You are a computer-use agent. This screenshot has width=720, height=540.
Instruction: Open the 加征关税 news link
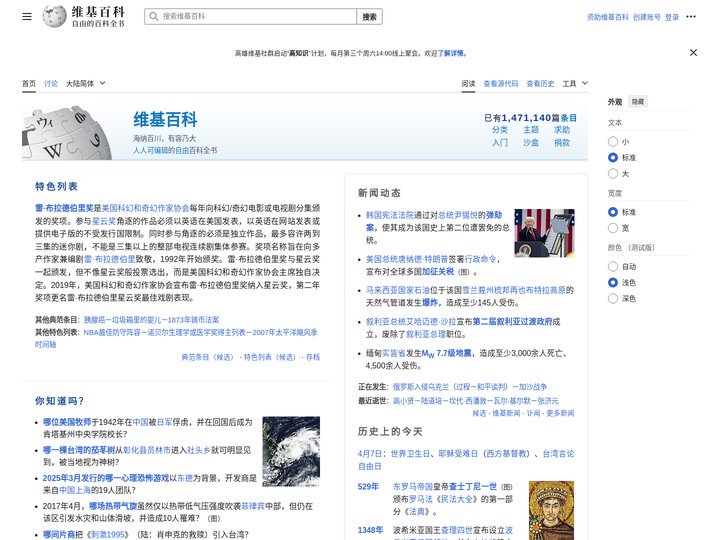point(438,271)
